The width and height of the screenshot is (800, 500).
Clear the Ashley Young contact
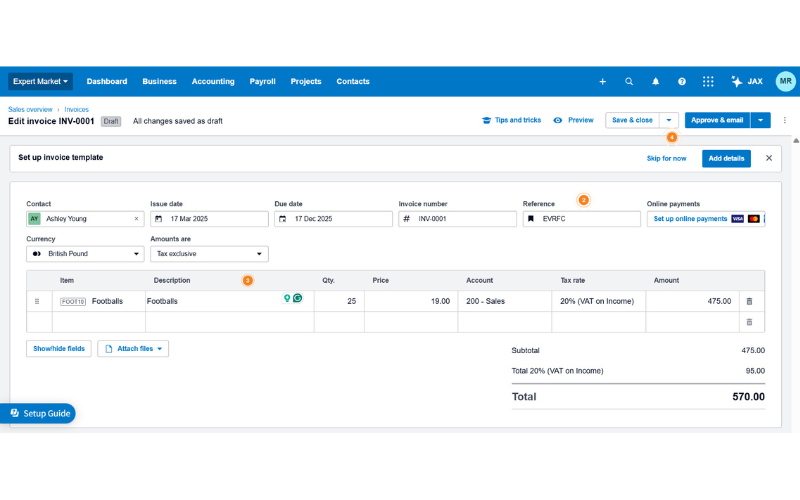(137, 219)
